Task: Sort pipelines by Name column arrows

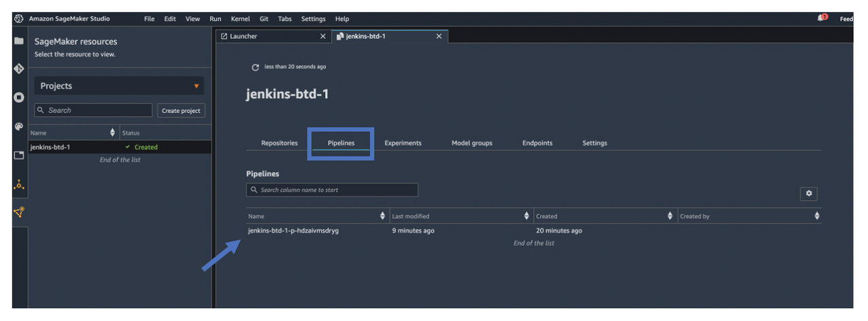Action: (x=382, y=216)
